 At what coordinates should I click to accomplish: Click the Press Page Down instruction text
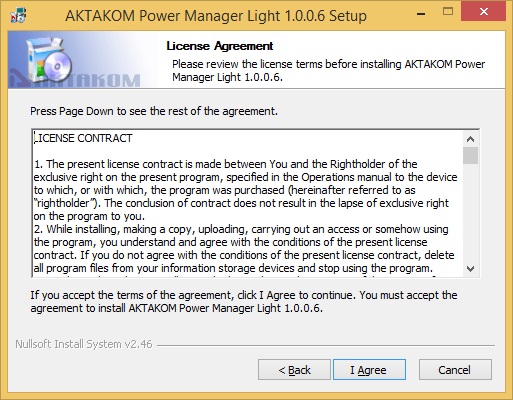click(154, 111)
